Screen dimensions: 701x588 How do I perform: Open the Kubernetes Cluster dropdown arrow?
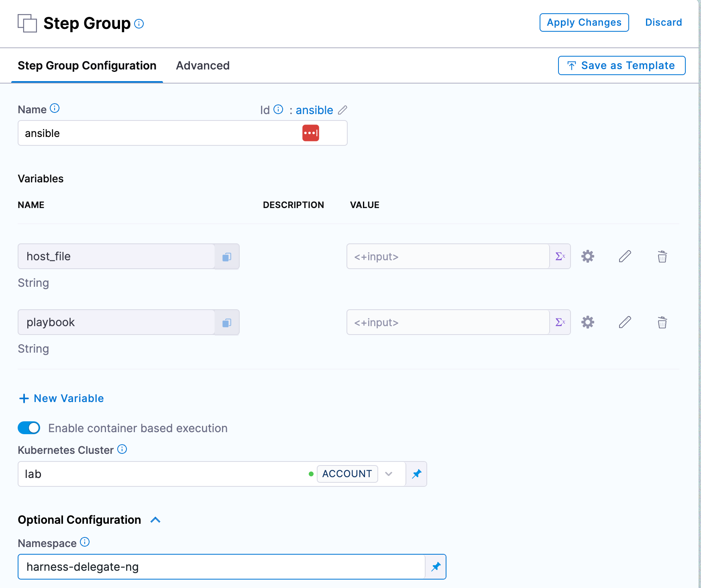point(389,474)
